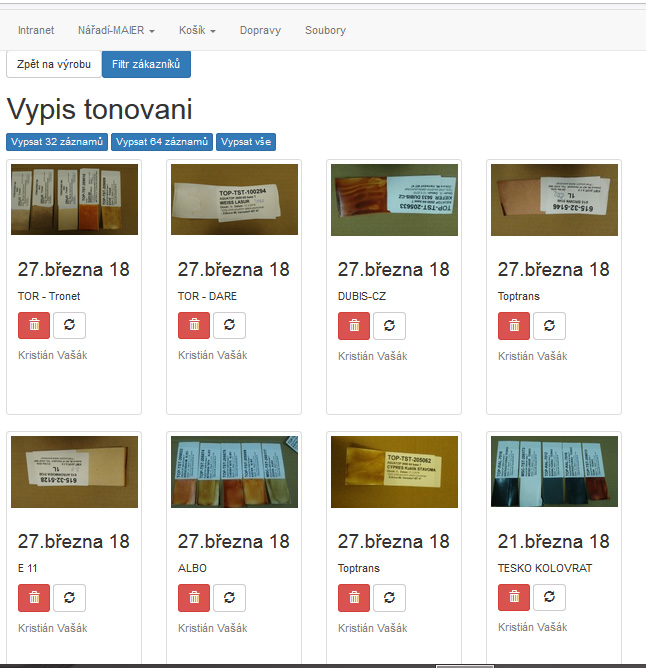Delete the TESKO KOLOVRAT record

(x=514, y=597)
